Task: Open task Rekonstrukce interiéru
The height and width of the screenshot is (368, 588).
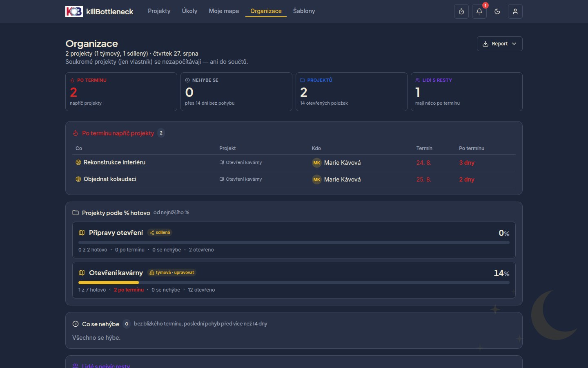Action: (114, 162)
